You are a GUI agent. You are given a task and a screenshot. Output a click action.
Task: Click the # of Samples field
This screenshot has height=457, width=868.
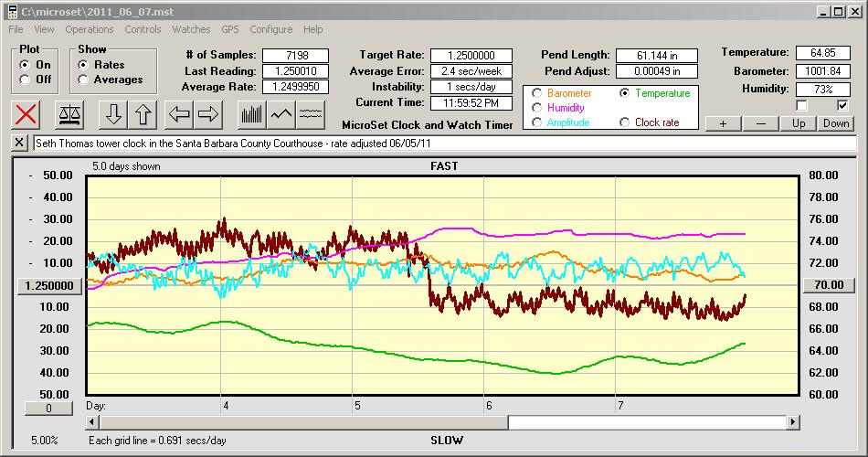296,56
